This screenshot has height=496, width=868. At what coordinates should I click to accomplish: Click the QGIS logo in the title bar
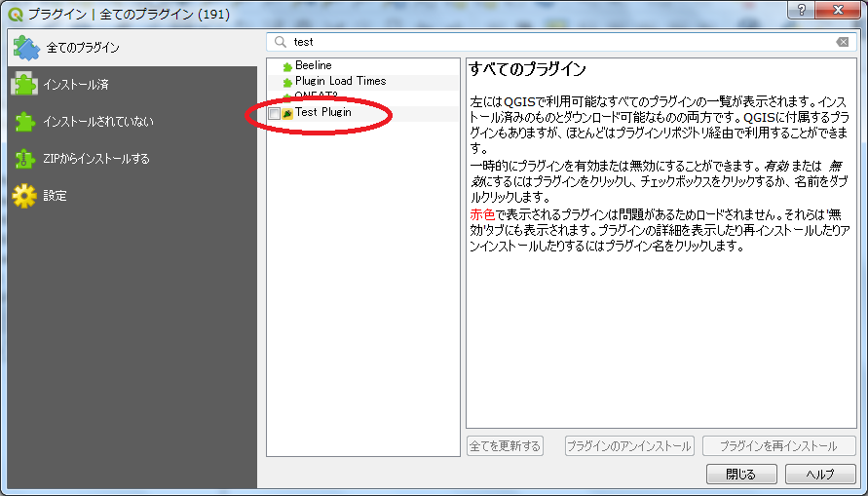16,15
